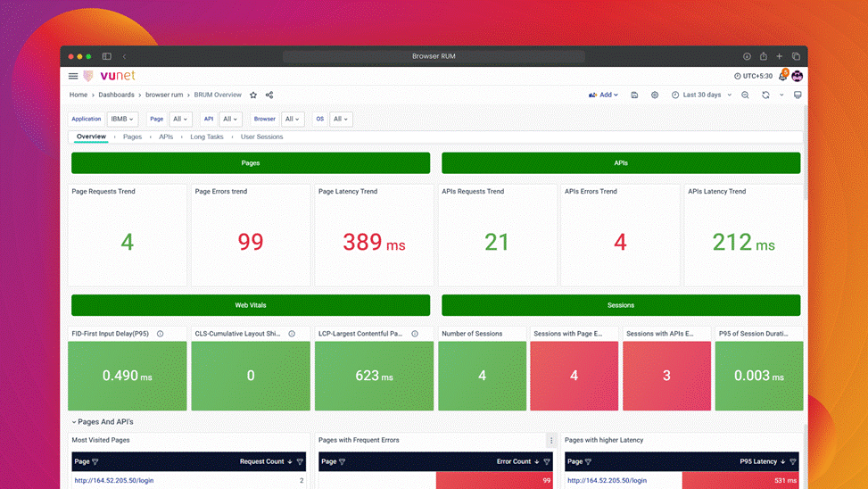The image size is (868, 489).
Task: Open the 164.52.205.50/login link in Most Visited Pages
Action: click(113, 481)
